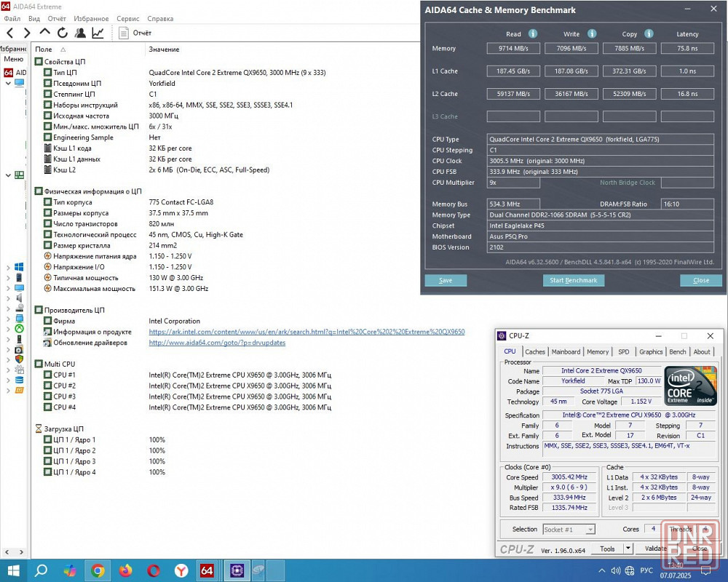
Task: Click the line-chart icon in AIDA64 toolbar
Action: coord(98,33)
